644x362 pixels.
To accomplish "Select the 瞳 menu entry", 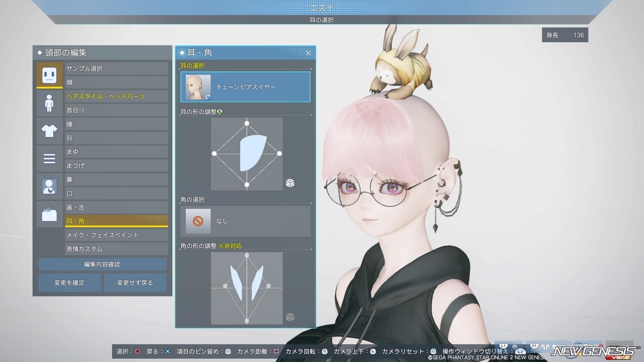I will point(116,124).
